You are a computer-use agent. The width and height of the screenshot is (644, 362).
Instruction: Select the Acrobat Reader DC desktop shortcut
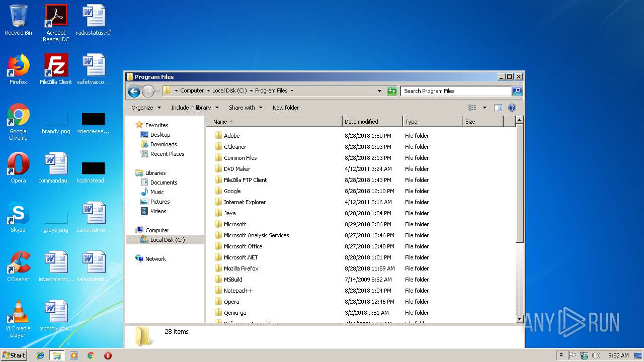pos(56,23)
